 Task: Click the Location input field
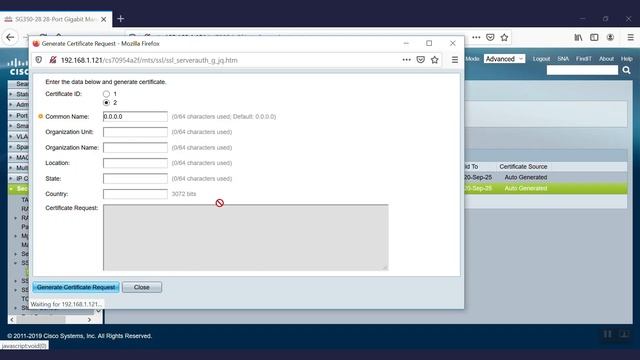135,163
